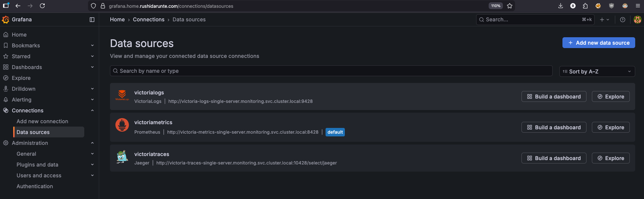Click the Connections breadcrumb link
This screenshot has height=199, width=644.
[149, 20]
